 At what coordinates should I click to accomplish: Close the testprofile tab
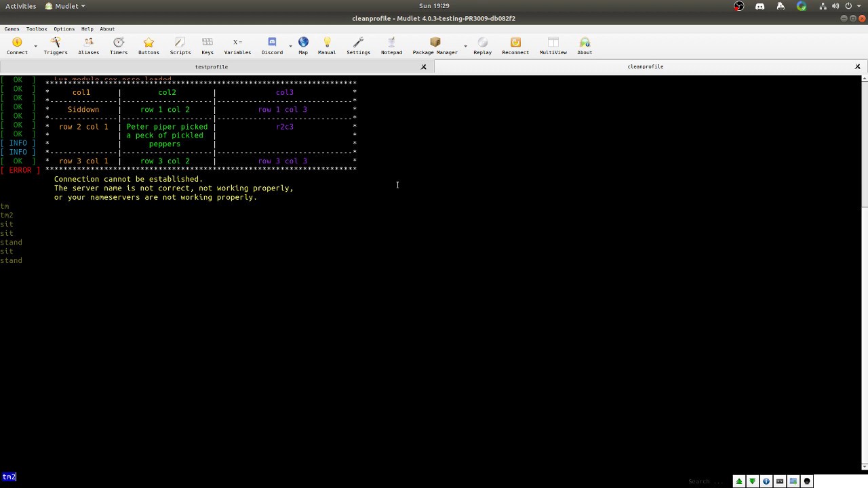coord(424,66)
